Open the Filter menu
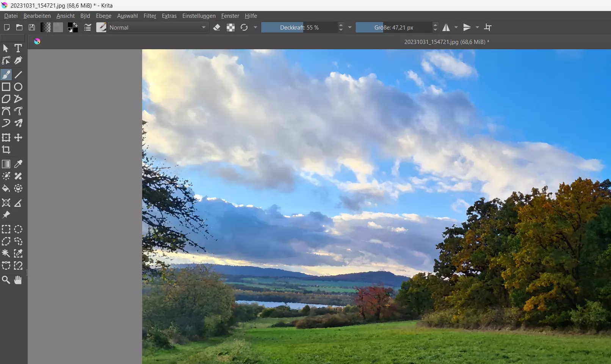The width and height of the screenshot is (611, 364). [150, 16]
